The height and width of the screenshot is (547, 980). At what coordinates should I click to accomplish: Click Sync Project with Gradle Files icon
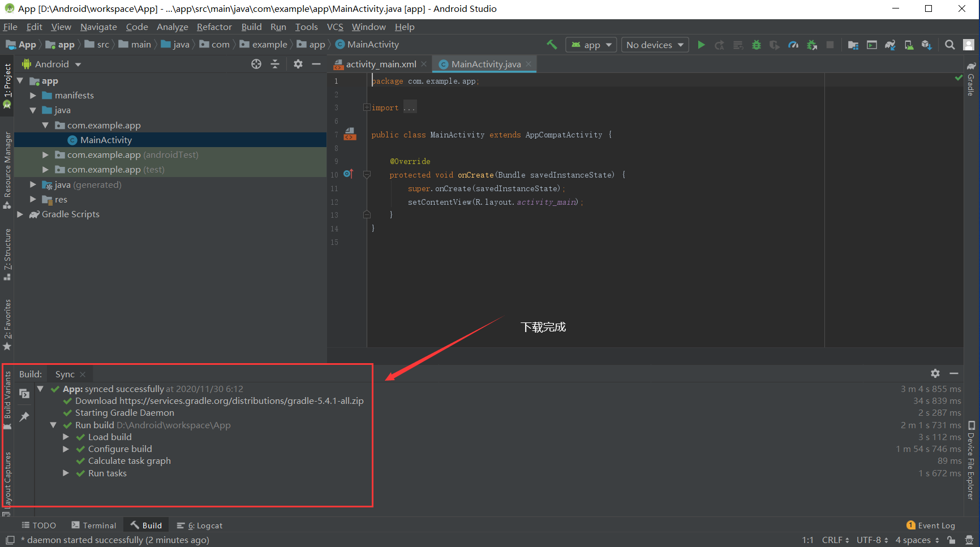890,45
